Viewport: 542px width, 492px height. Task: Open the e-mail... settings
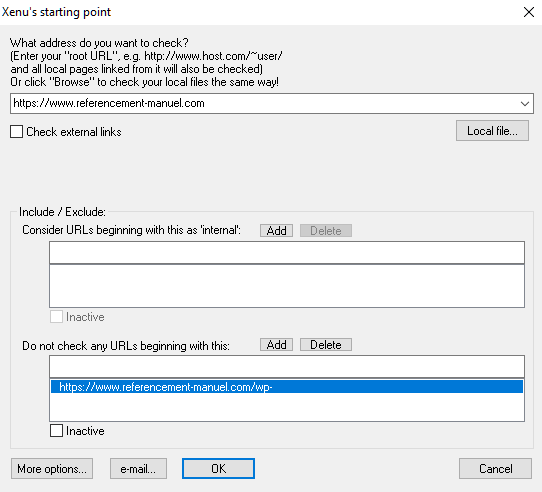pos(138,469)
